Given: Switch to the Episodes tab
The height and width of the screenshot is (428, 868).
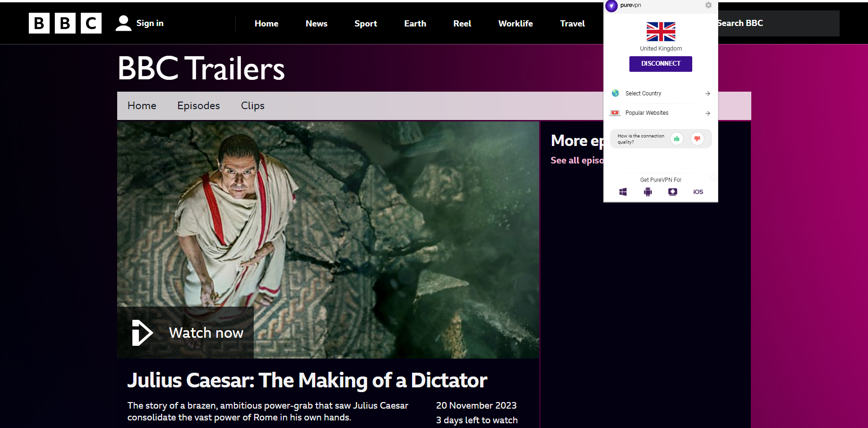Looking at the screenshot, I should click(x=198, y=105).
